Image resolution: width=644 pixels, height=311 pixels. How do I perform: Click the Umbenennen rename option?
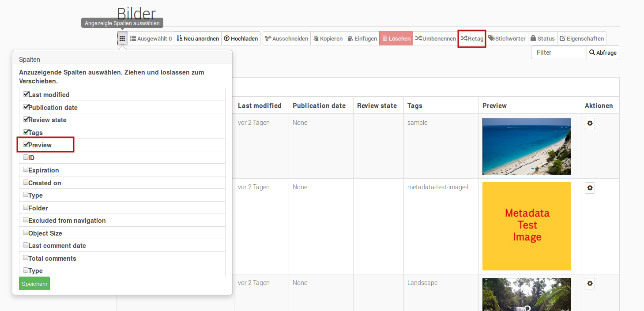pyautogui.click(x=435, y=38)
